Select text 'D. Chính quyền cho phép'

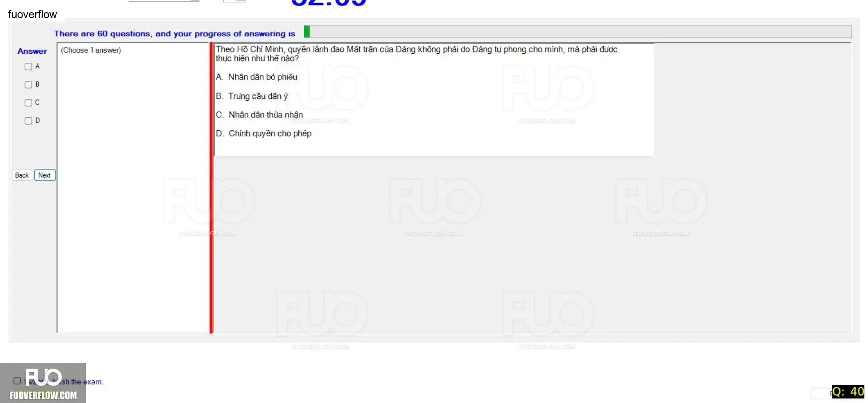(x=264, y=134)
